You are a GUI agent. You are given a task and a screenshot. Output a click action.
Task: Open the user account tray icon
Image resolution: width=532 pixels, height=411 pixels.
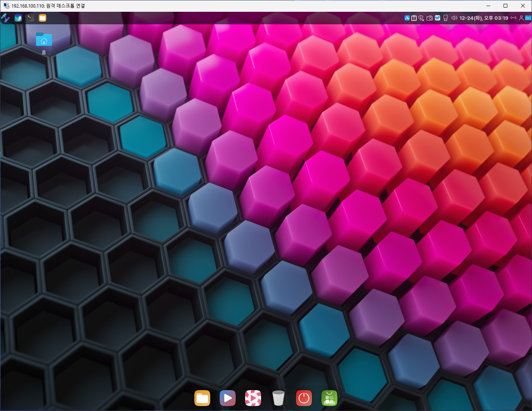pos(521,18)
